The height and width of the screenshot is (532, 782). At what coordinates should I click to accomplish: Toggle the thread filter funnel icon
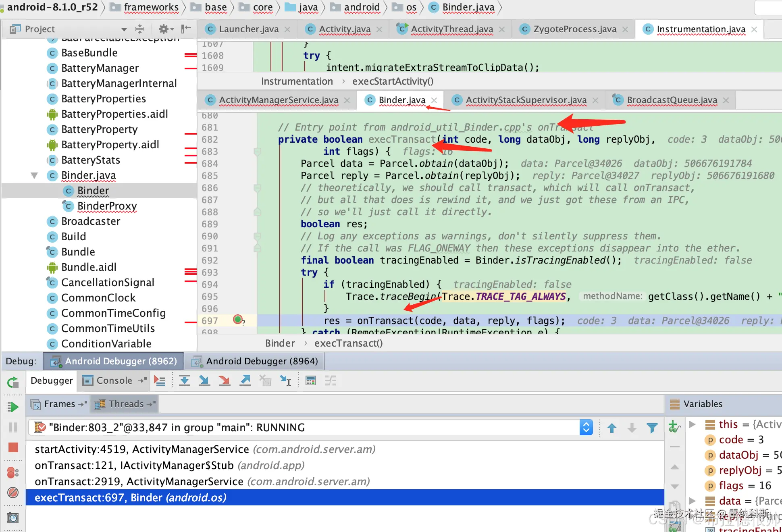coord(652,428)
